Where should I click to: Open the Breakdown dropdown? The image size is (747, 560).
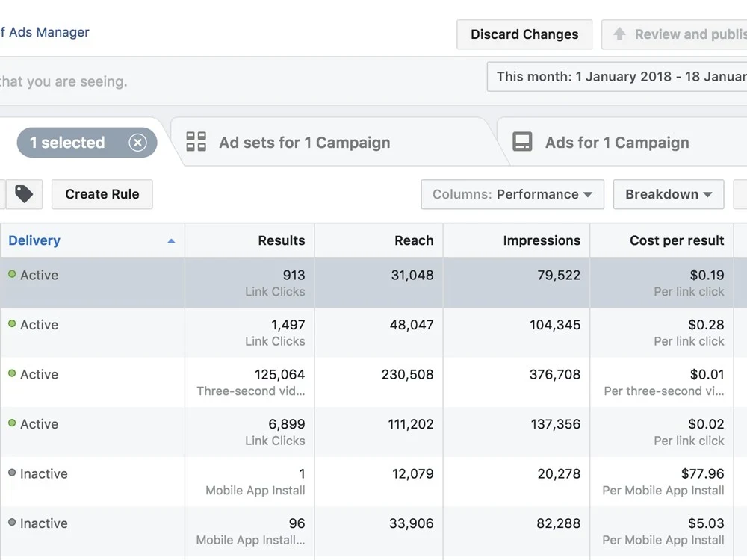(669, 194)
